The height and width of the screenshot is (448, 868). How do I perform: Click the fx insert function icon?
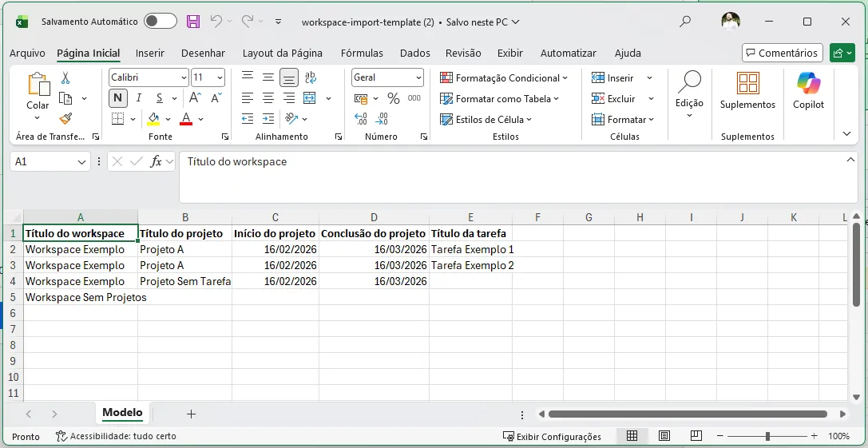tap(156, 161)
